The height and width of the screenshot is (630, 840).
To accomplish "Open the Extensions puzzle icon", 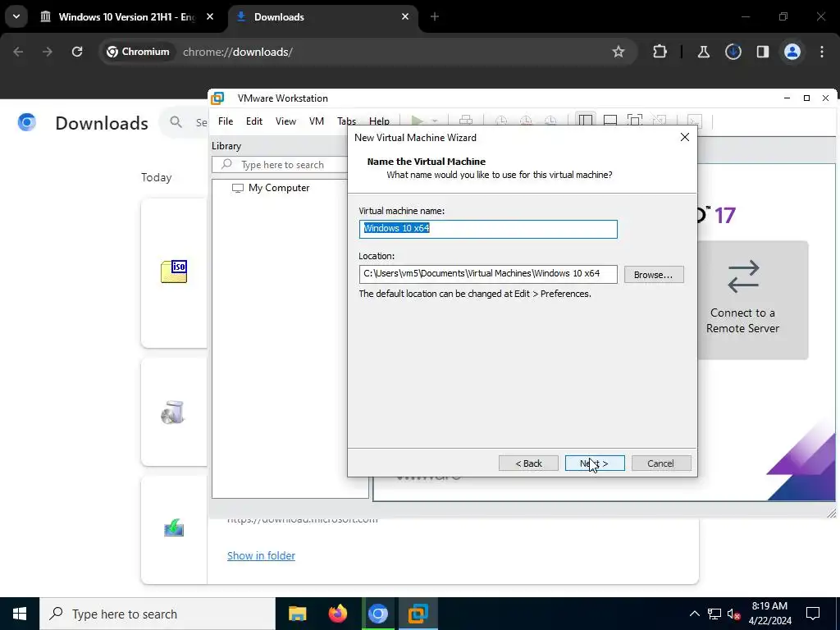I will coord(660,52).
